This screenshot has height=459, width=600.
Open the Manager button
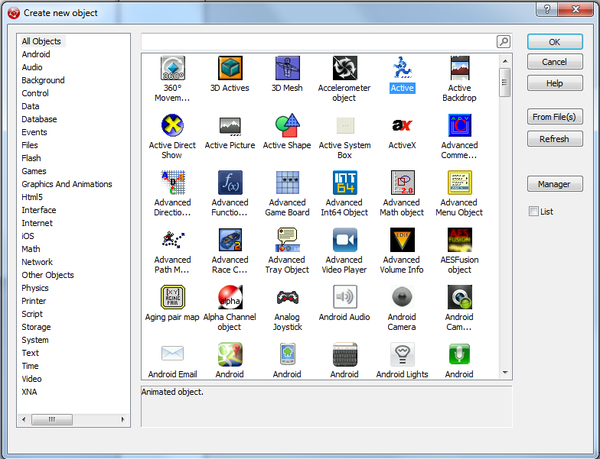click(x=555, y=184)
